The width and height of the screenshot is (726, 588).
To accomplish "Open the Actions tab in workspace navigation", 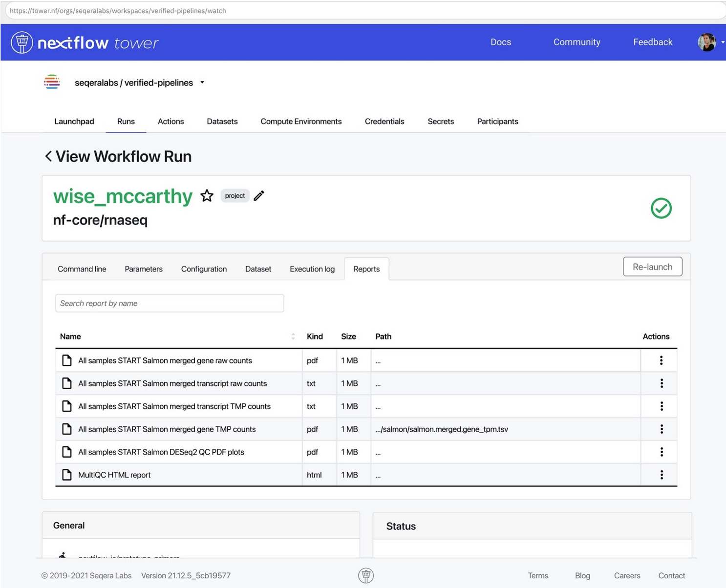I will click(x=171, y=122).
